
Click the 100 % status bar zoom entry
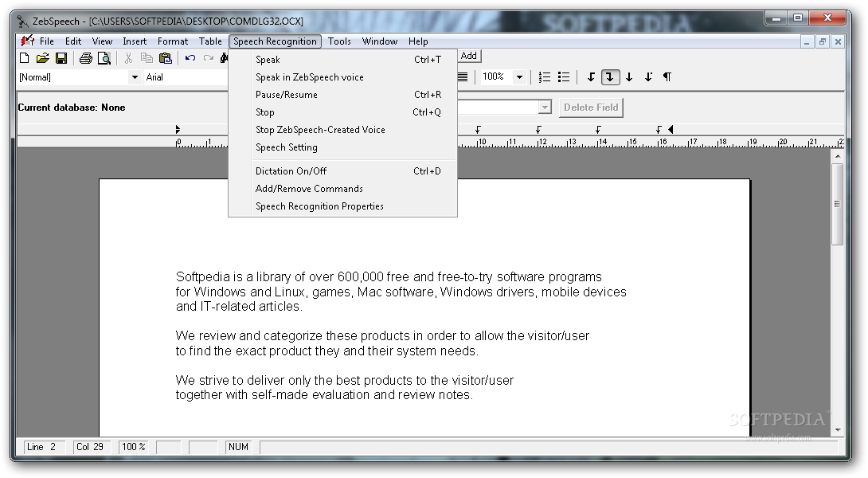click(134, 447)
